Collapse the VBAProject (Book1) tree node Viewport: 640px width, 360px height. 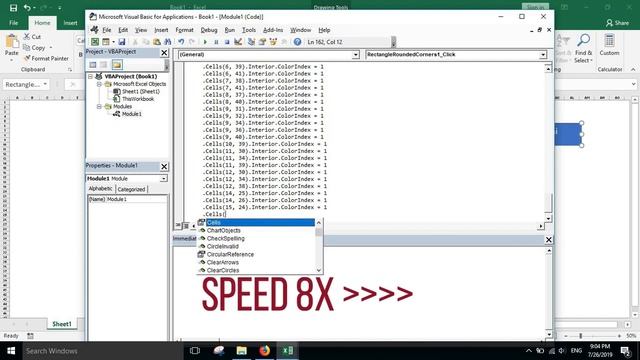(91, 76)
